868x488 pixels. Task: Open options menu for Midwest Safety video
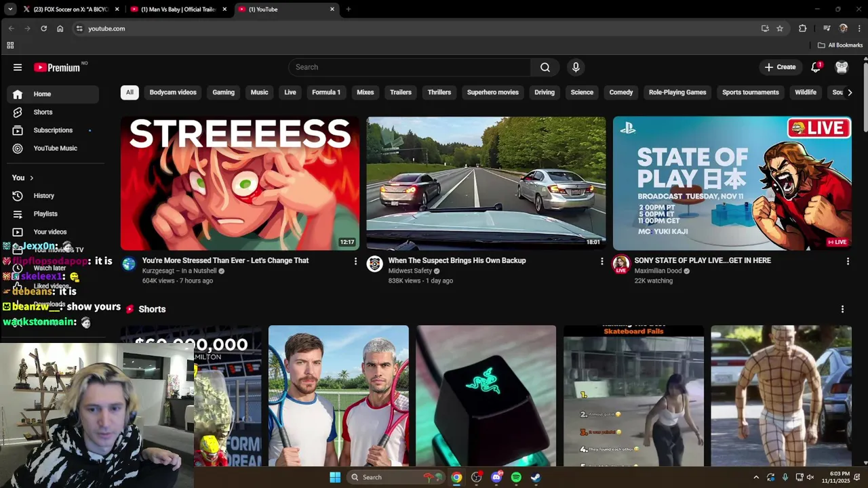601,261
